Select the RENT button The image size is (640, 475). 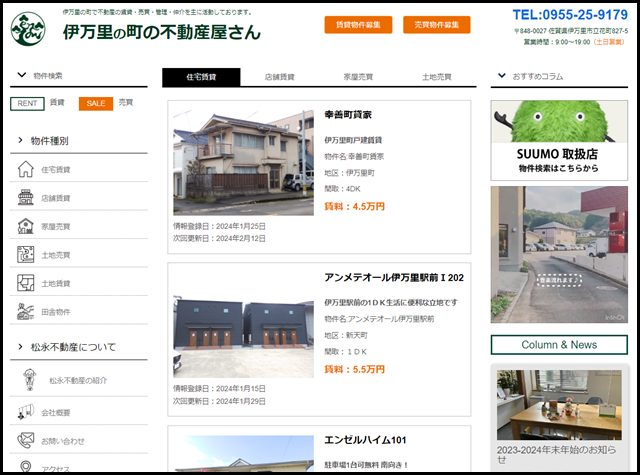coord(27,104)
